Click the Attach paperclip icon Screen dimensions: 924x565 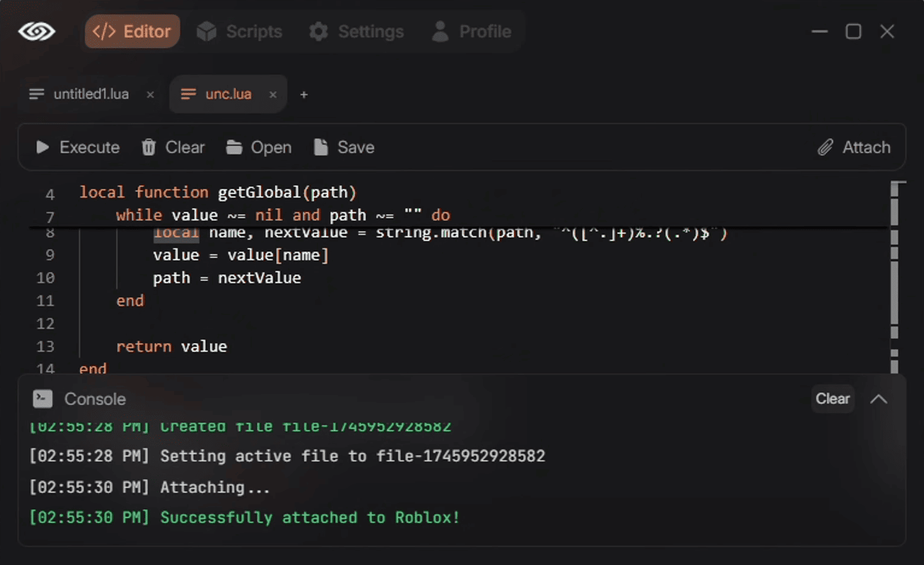click(826, 147)
